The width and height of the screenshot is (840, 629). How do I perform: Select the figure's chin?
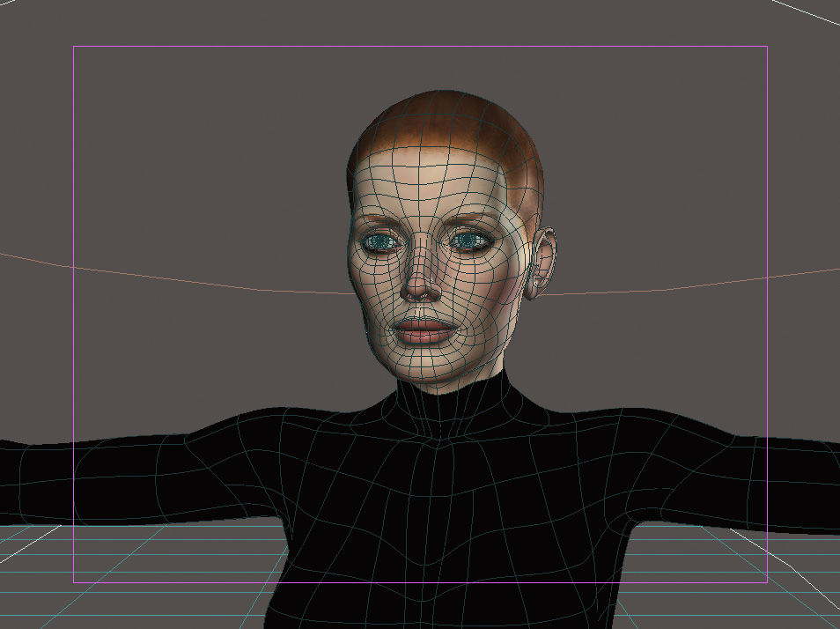pyautogui.click(x=424, y=365)
